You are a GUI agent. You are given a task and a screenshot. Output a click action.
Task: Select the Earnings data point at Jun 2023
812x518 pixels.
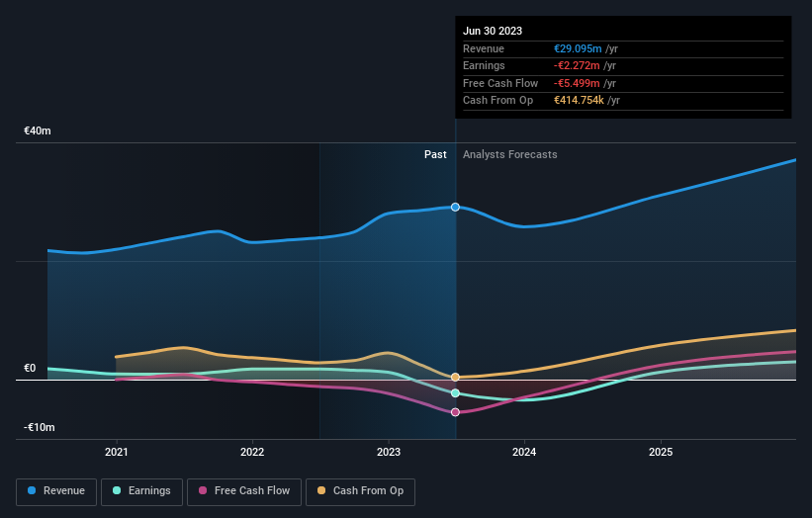point(455,393)
